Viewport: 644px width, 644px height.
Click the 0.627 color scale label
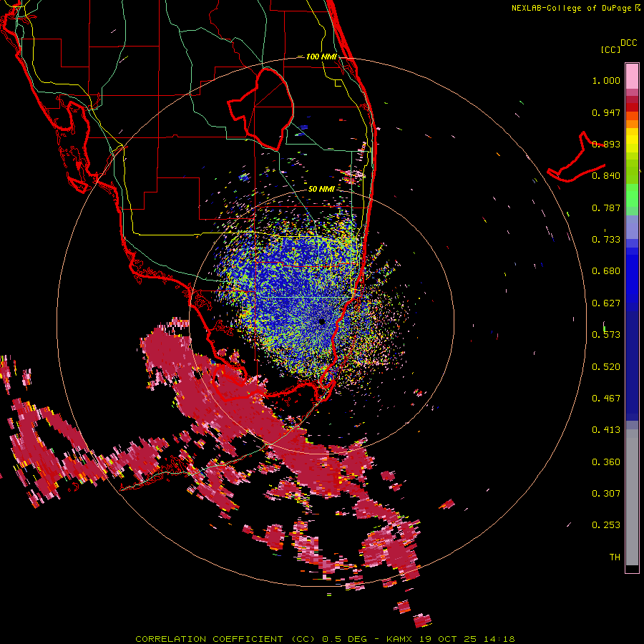pyautogui.click(x=606, y=303)
